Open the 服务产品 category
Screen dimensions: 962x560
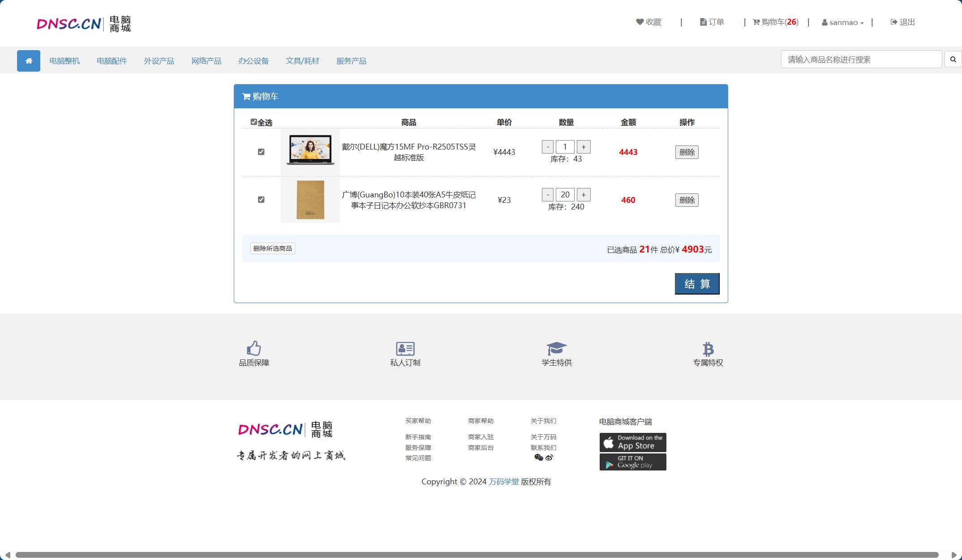pyautogui.click(x=352, y=61)
